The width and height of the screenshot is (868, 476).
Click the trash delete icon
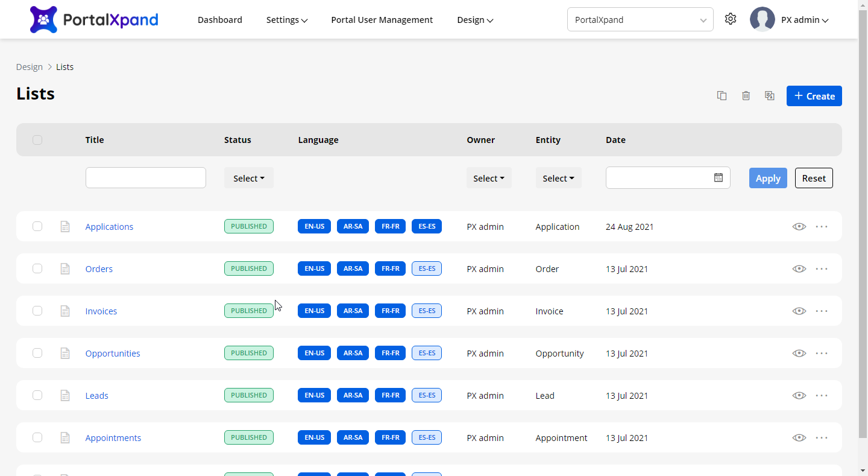[x=746, y=96]
